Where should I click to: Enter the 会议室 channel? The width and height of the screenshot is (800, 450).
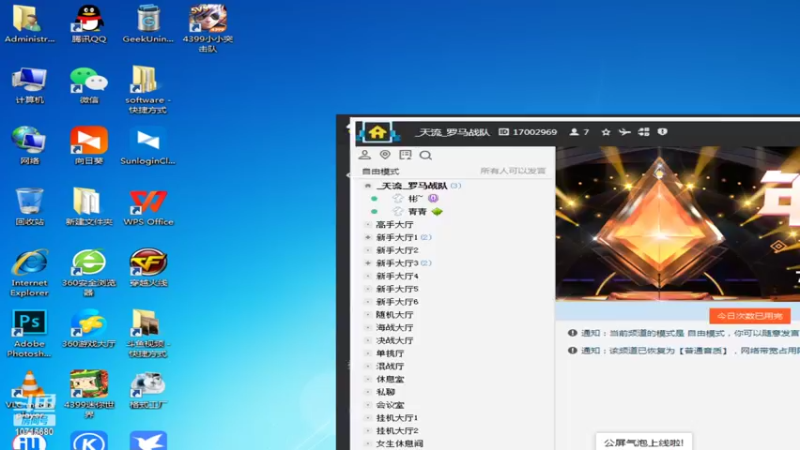tap(390, 405)
